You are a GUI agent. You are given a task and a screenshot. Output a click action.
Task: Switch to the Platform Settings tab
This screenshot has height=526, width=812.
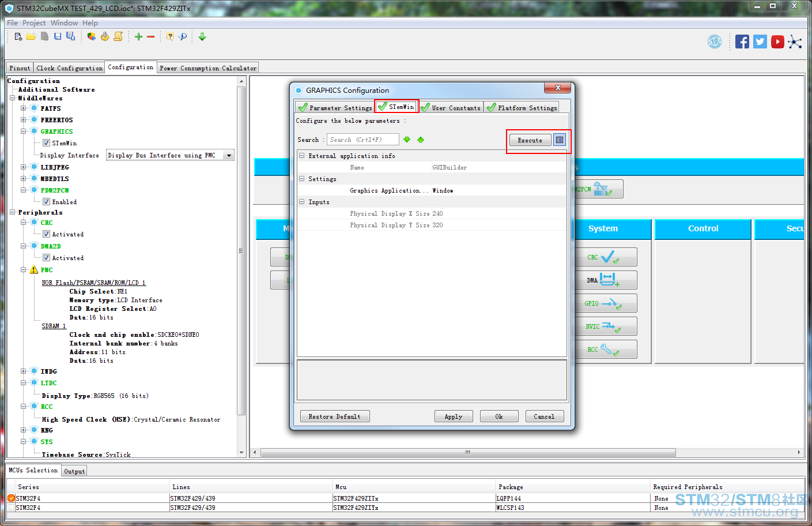pos(522,107)
